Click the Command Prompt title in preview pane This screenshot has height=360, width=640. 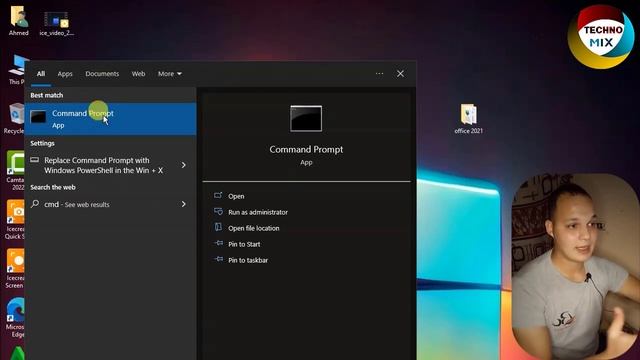[x=306, y=149]
